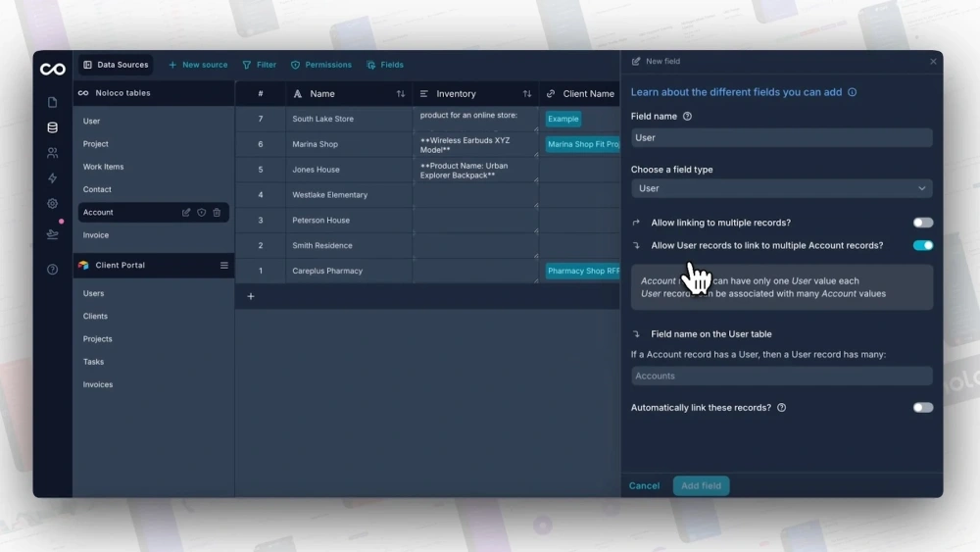This screenshot has height=552, width=980.
Task: Click the Inventory column header
Action: pos(475,94)
